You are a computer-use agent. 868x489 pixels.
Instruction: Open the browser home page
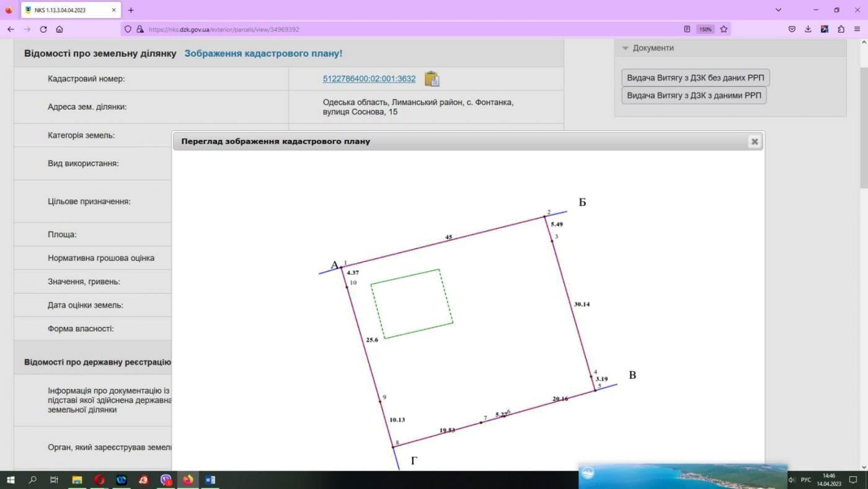coord(60,29)
